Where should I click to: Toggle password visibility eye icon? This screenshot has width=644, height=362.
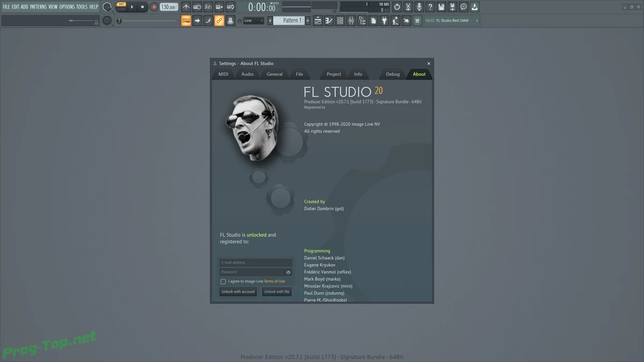288,272
